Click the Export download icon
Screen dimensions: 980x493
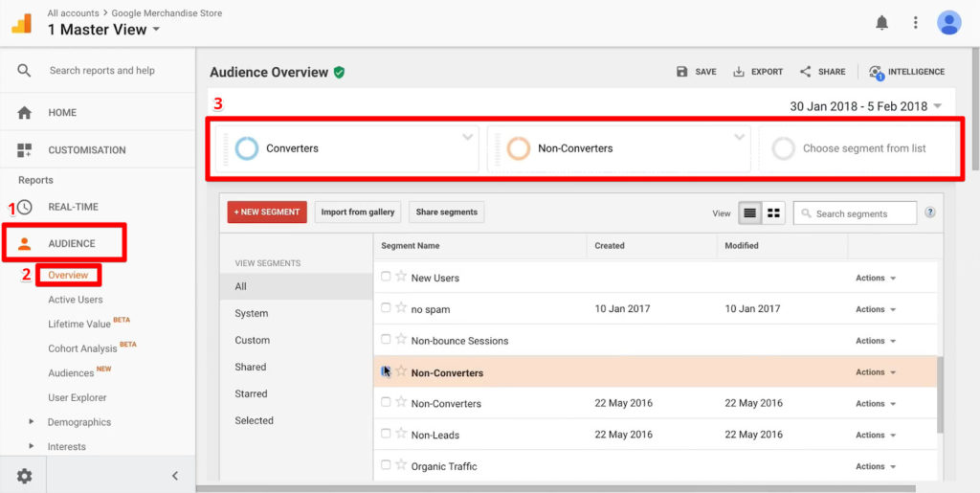point(739,72)
